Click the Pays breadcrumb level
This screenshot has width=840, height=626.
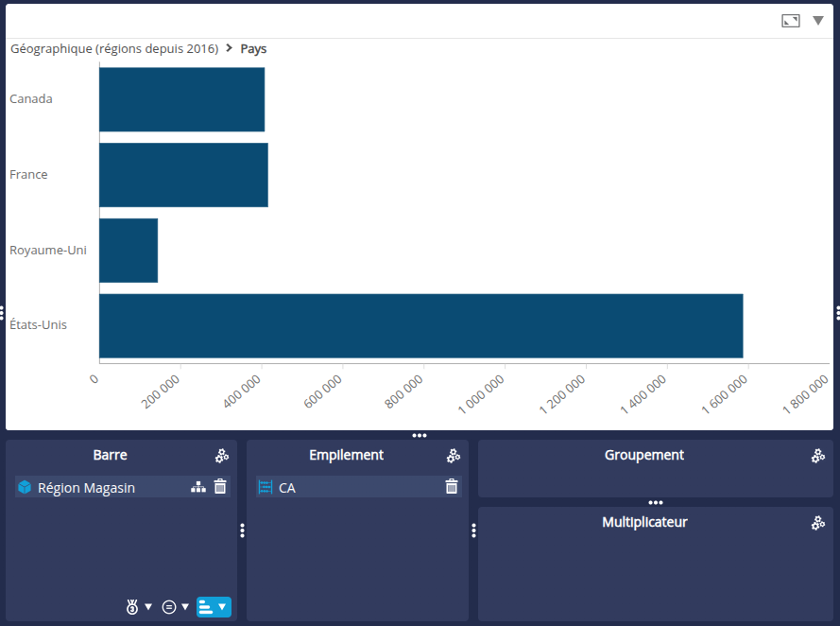point(253,48)
